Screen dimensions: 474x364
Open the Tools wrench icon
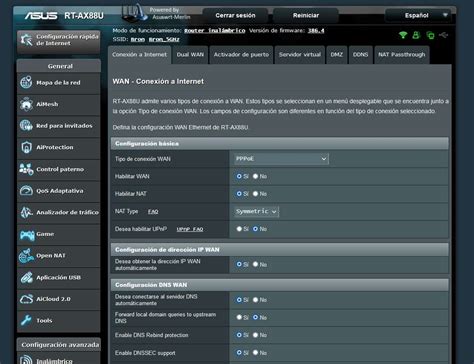pos(26,320)
